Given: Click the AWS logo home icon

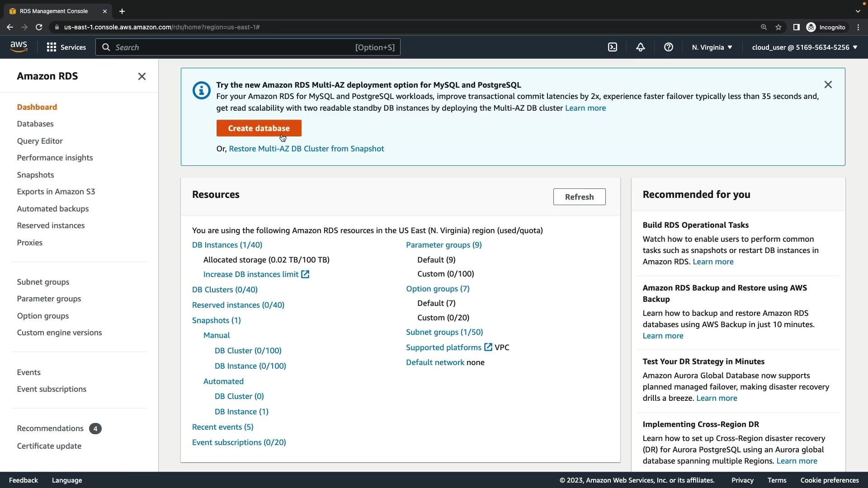Looking at the screenshot, I should 19,47.
